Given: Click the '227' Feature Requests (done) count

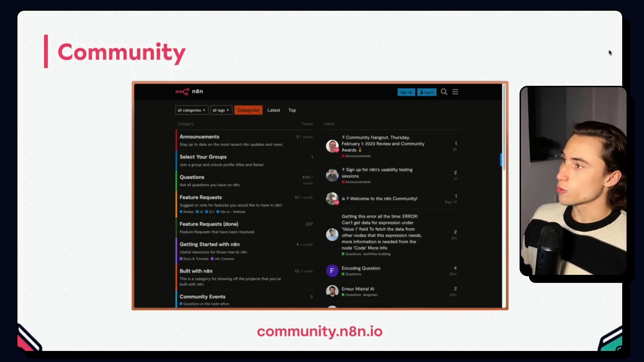Looking at the screenshot, I should [x=309, y=224].
